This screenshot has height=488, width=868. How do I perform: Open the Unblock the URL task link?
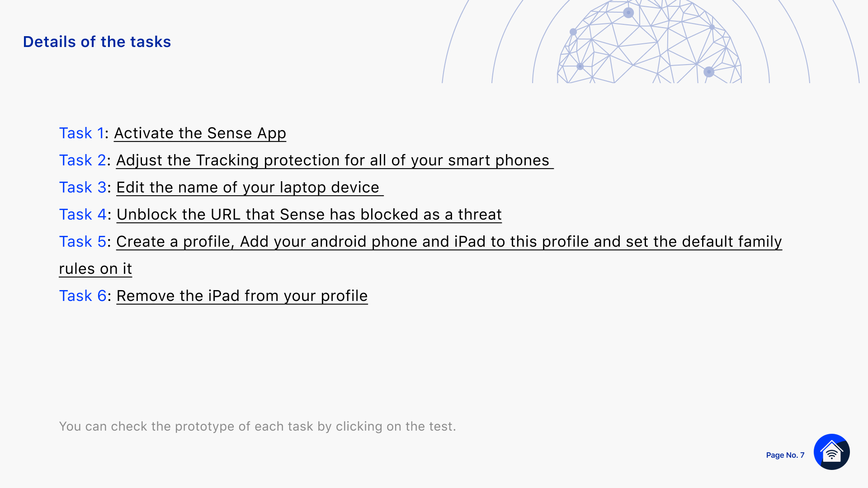click(309, 215)
